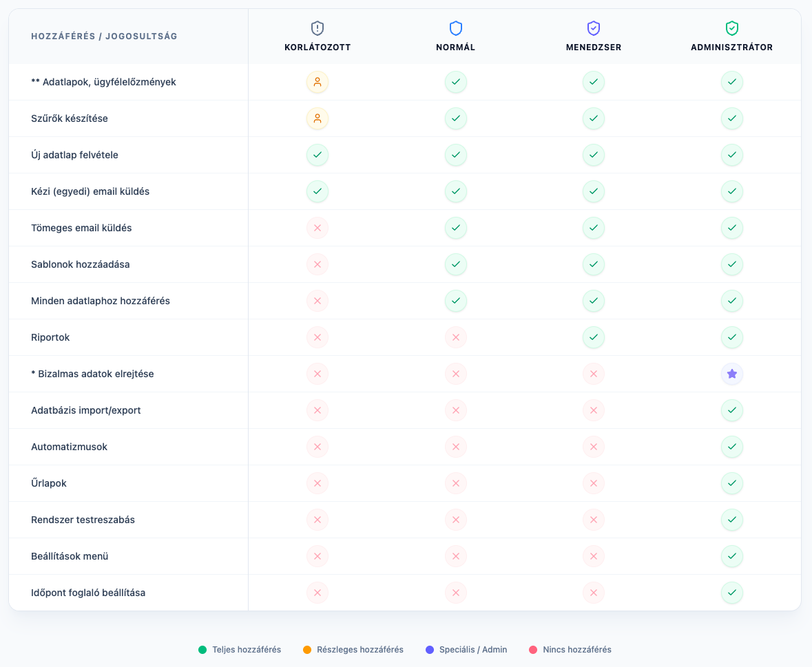Screen dimensions: 812x667
Task: Click the Automatizmusok row label
Action: [x=70, y=447]
